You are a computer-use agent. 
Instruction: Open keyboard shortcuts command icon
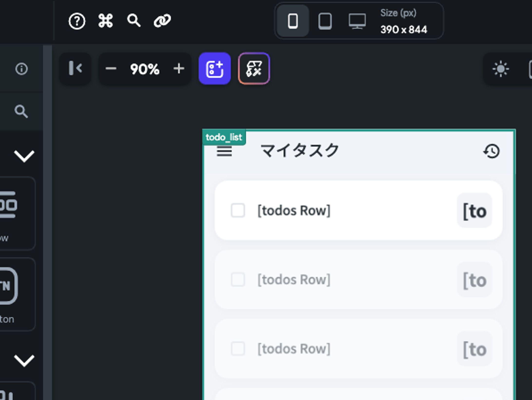coord(105,21)
